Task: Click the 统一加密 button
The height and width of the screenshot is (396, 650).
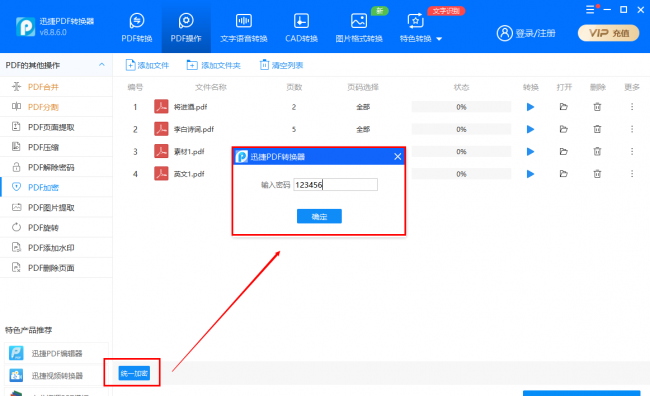Action: tap(134, 373)
